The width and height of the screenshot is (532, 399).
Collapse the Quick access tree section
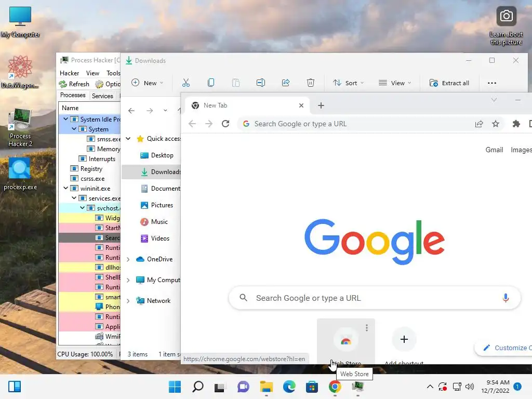(x=128, y=138)
